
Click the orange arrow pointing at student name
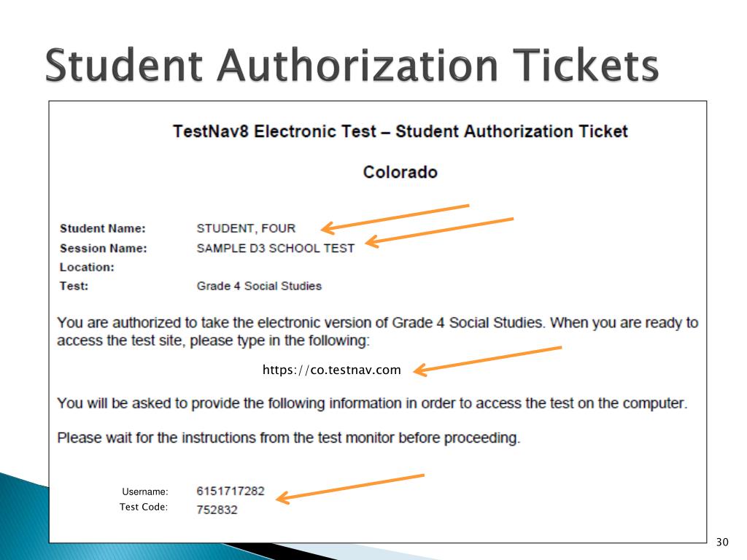395,219
